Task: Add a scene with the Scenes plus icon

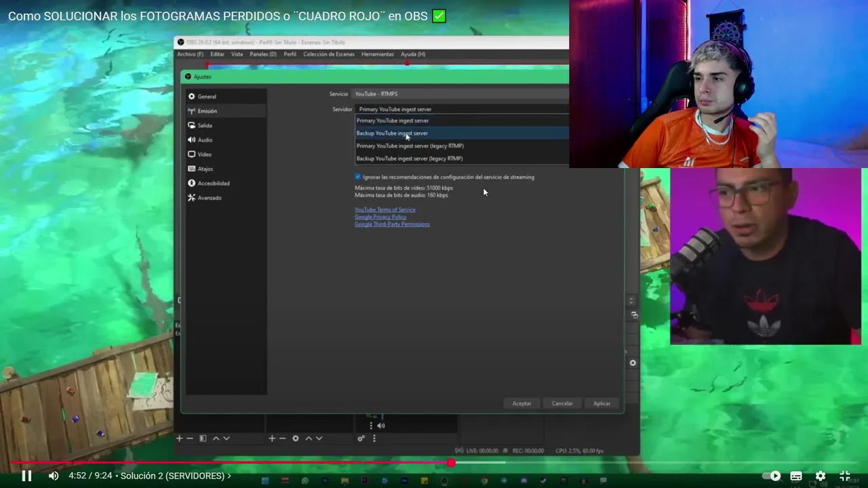Action: pyautogui.click(x=179, y=439)
